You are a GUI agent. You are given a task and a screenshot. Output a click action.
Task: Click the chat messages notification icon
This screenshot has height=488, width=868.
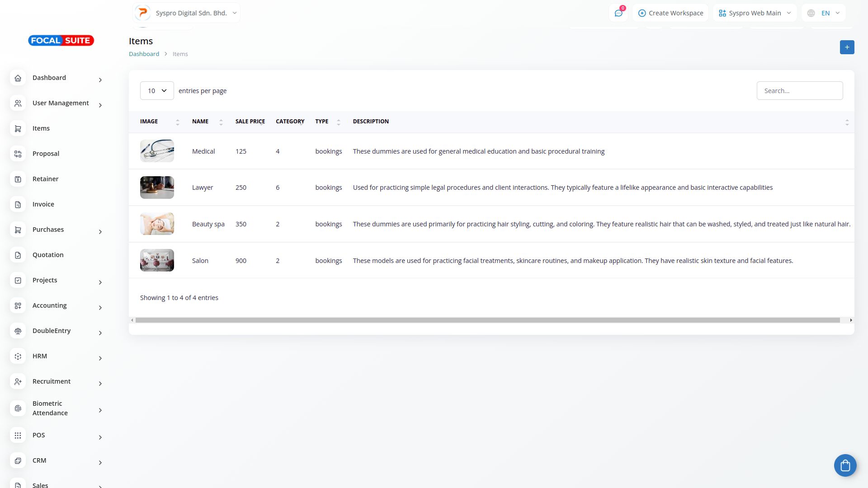618,13
